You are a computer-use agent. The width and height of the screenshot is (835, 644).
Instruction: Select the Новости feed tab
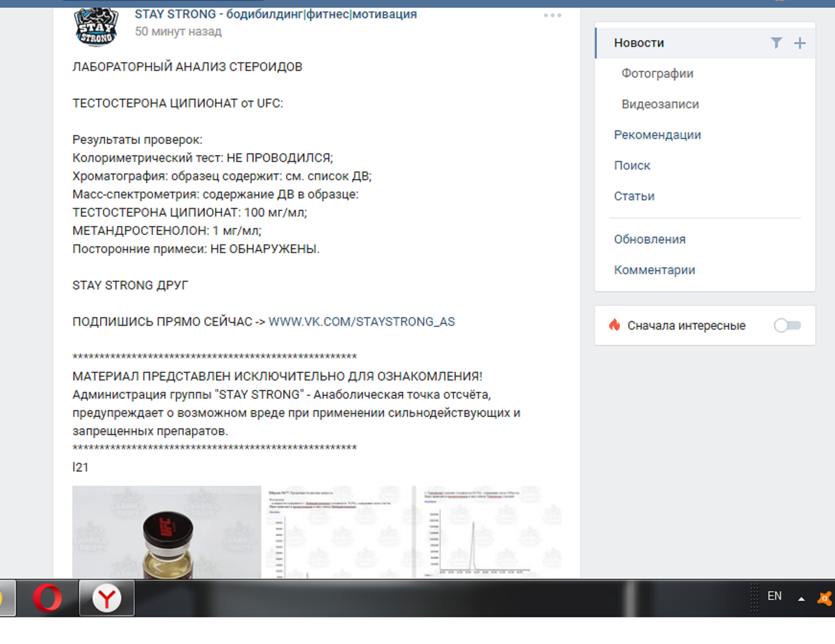pos(639,43)
